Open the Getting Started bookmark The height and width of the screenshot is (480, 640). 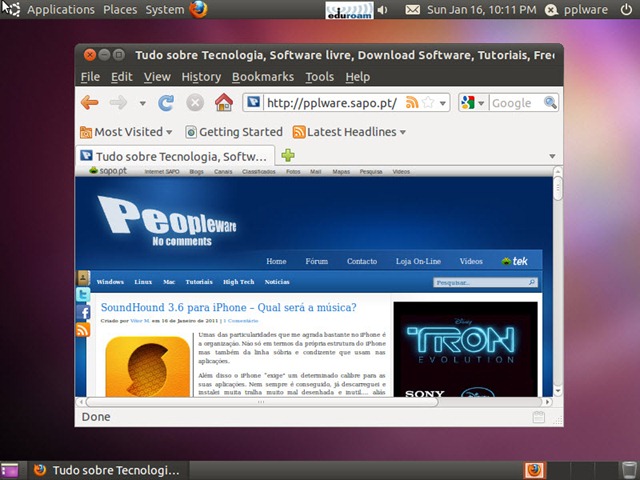234,132
